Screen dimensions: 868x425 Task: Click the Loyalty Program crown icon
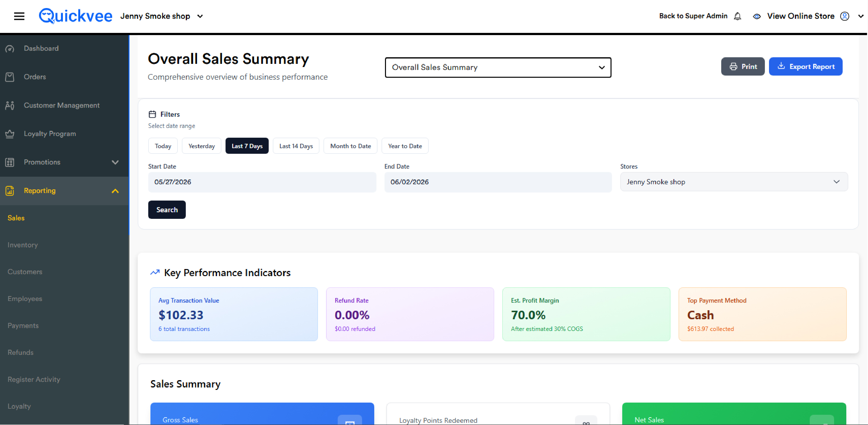pyautogui.click(x=10, y=134)
